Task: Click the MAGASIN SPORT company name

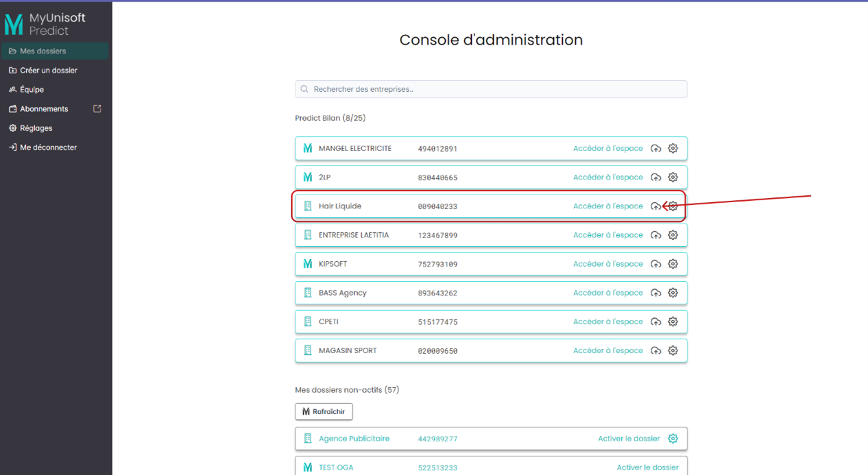Action: (x=348, y=350)
